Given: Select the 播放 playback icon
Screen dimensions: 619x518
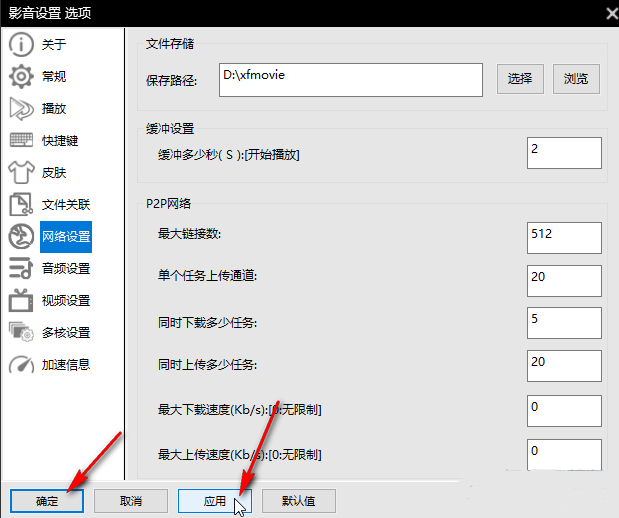Looking at the screenshot, I should tap(21, 108).
